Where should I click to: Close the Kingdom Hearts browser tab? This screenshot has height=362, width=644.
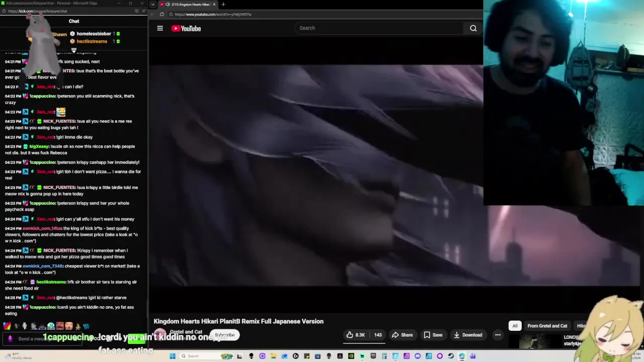pos(214,5)
